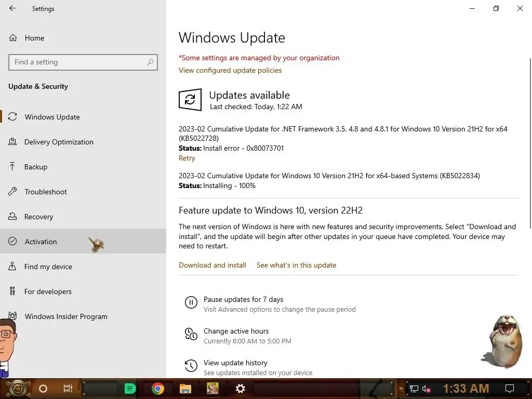Click the search magnifier icon
Screen dimensions: 532x399
(x=150, y=62)
